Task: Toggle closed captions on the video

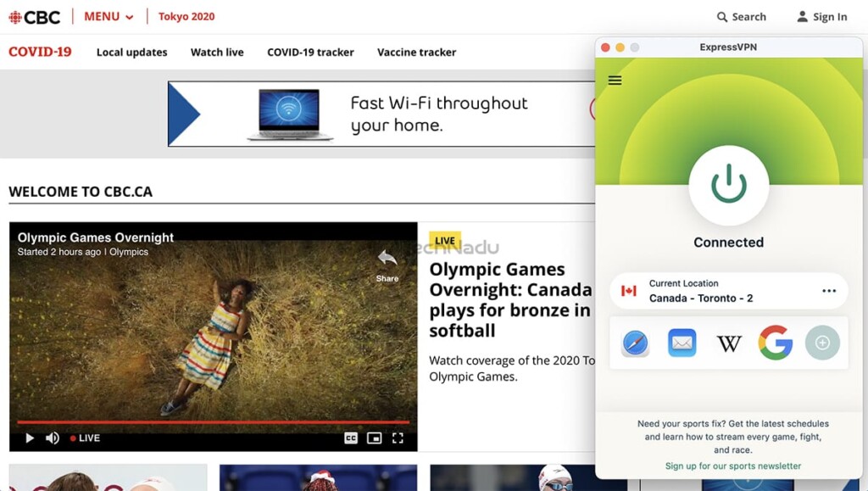Action: tap(351, 438)
